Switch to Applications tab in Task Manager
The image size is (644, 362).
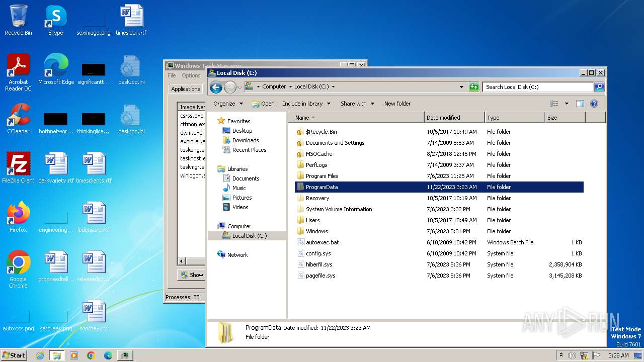tap(186, 89)
